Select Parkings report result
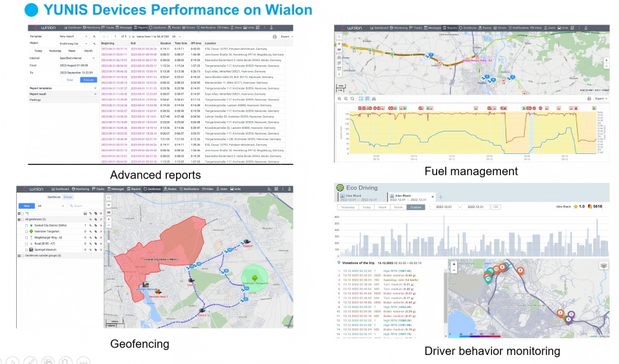The width and height of the screenshot is (619, 364). click(35, 100)
